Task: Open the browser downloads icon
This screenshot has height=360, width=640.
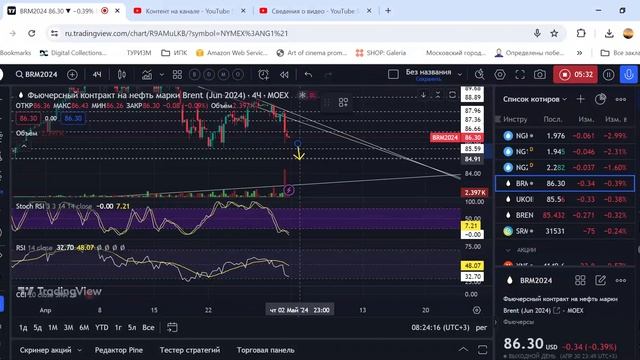Action: tap(609, 33)
